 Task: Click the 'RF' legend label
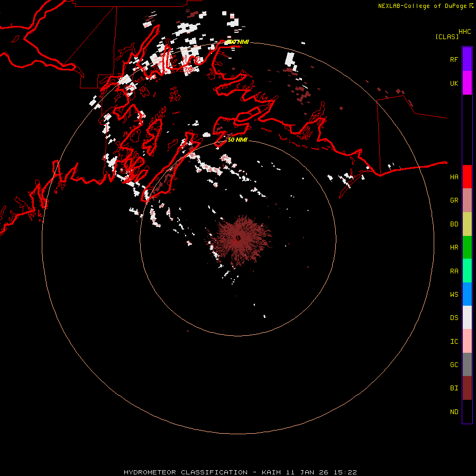[454, 59]
